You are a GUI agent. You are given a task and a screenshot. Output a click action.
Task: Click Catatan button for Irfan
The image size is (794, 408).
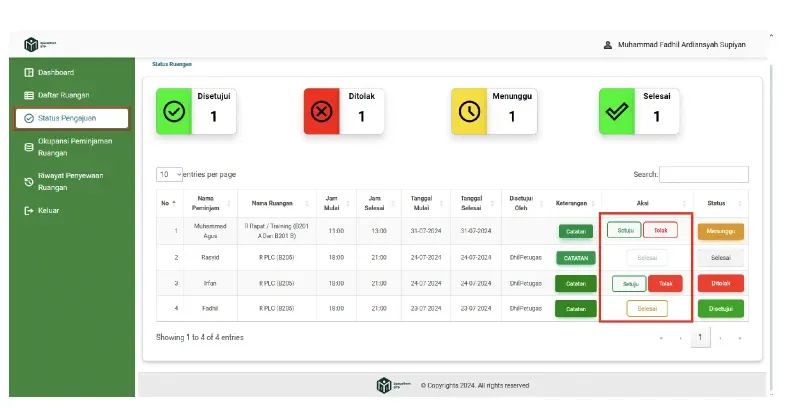point(576,283)
